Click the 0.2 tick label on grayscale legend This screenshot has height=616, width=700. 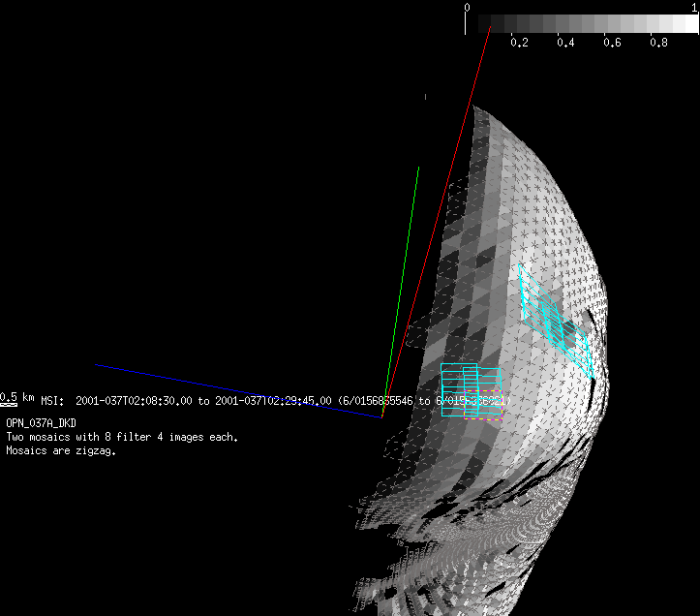coord(518,44)
